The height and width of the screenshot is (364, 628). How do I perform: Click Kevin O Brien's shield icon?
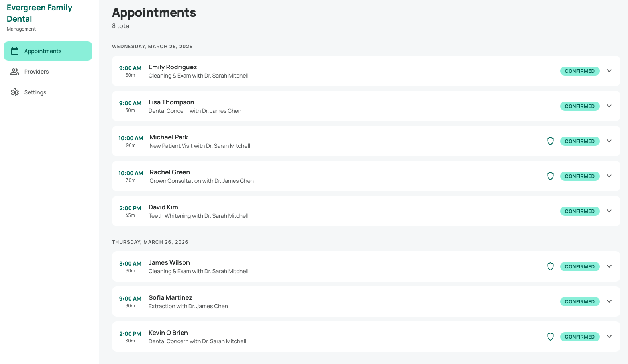click(550, 337)
